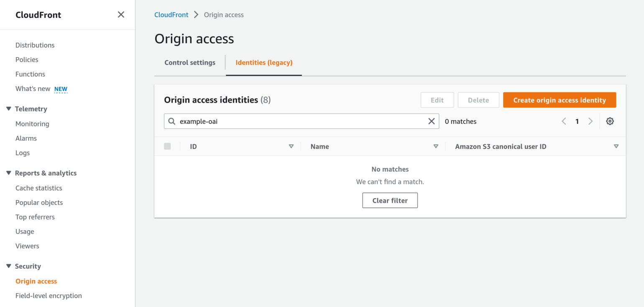Switch to the Control settings tab
The height and width of the screenshot is (307, 644).
click(190, 63)
